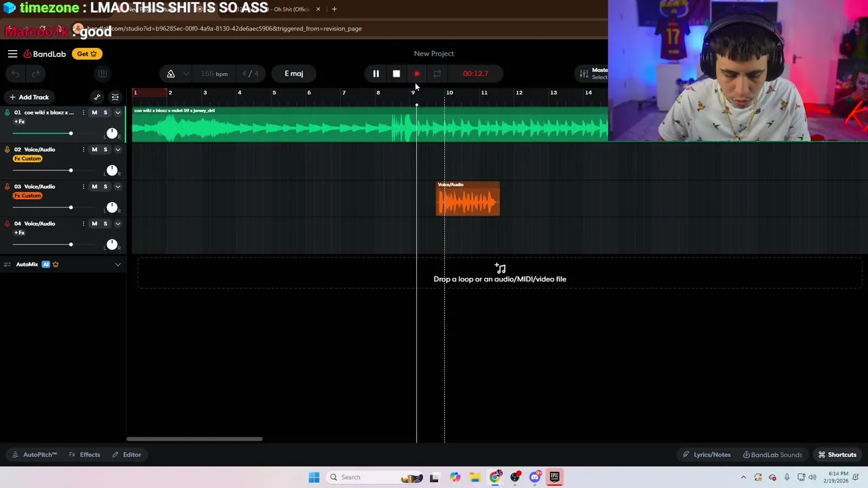Jump to bar 5 on ruler

pos(274,93)
